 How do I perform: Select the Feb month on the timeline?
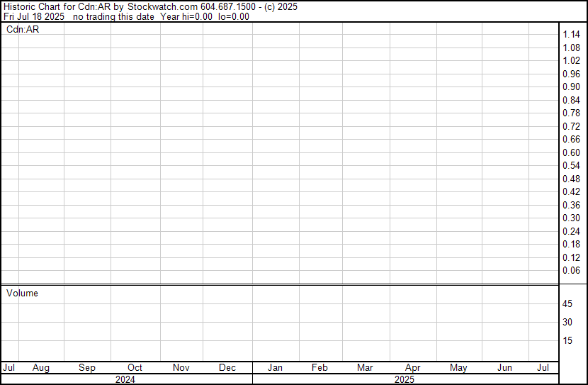tap(320, 368)
